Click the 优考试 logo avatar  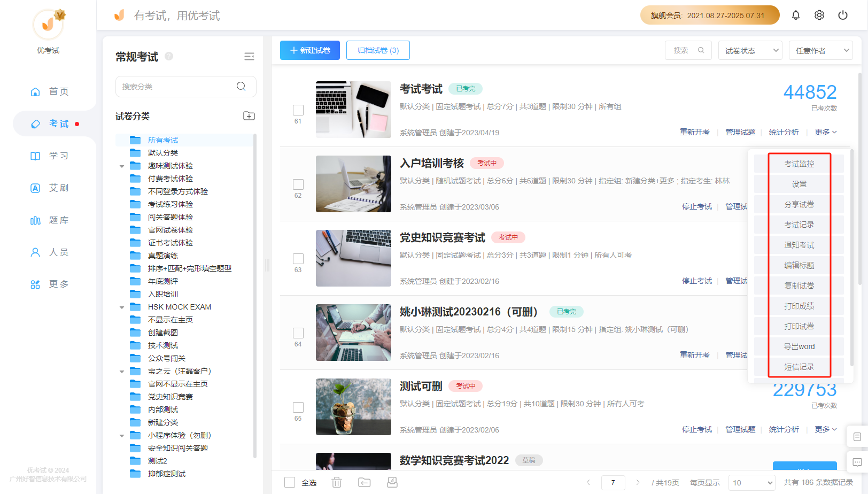click(x=49, y=25)
